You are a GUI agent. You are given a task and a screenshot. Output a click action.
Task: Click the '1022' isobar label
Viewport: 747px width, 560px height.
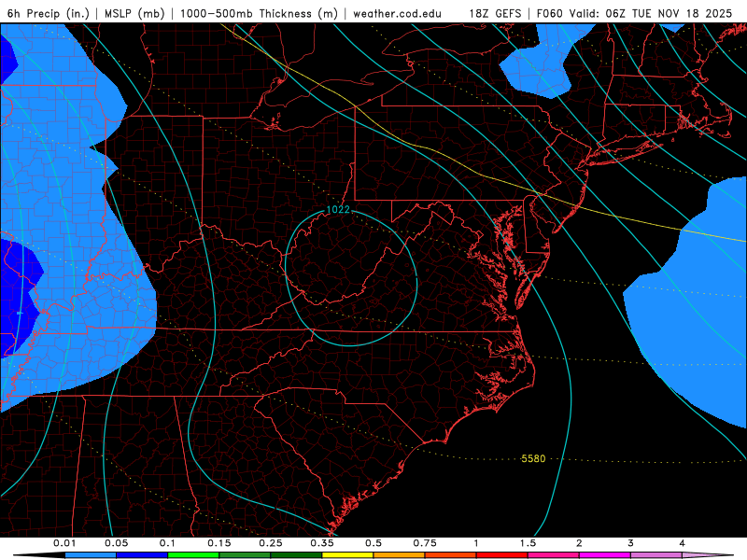338,209
